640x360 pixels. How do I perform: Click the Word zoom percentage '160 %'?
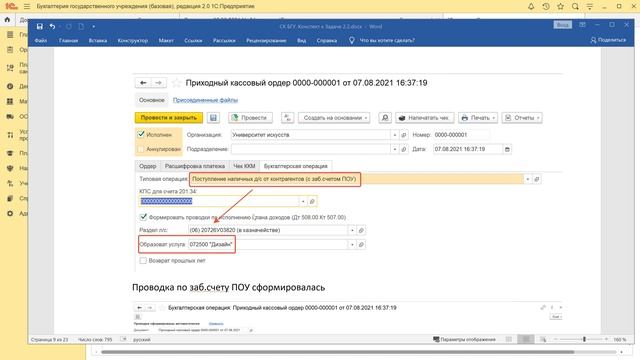620,339
